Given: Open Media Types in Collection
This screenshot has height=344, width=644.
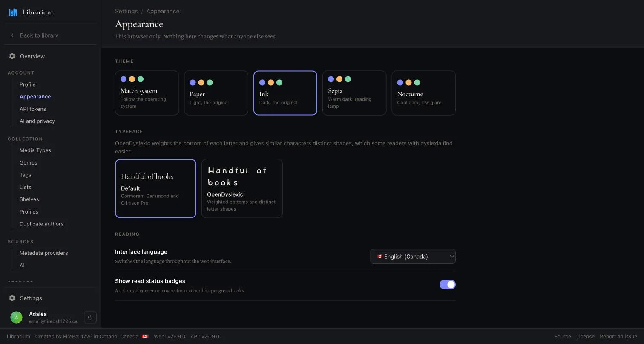Looking at the screenshot, I should [35, 150].
